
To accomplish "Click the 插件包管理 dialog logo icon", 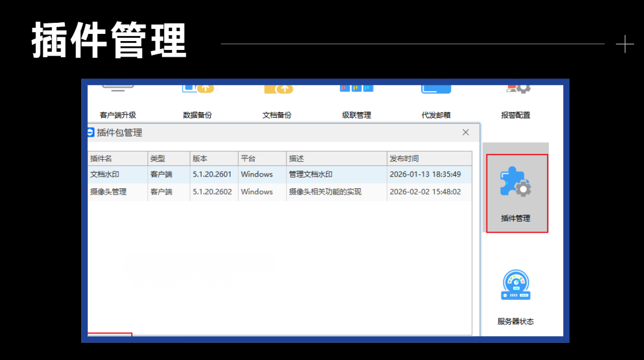I will point(91,132).
